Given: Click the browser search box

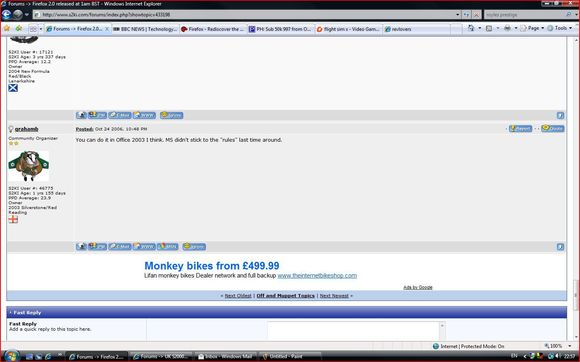Looking at the screenshot, I should click(x=524, y=15).
